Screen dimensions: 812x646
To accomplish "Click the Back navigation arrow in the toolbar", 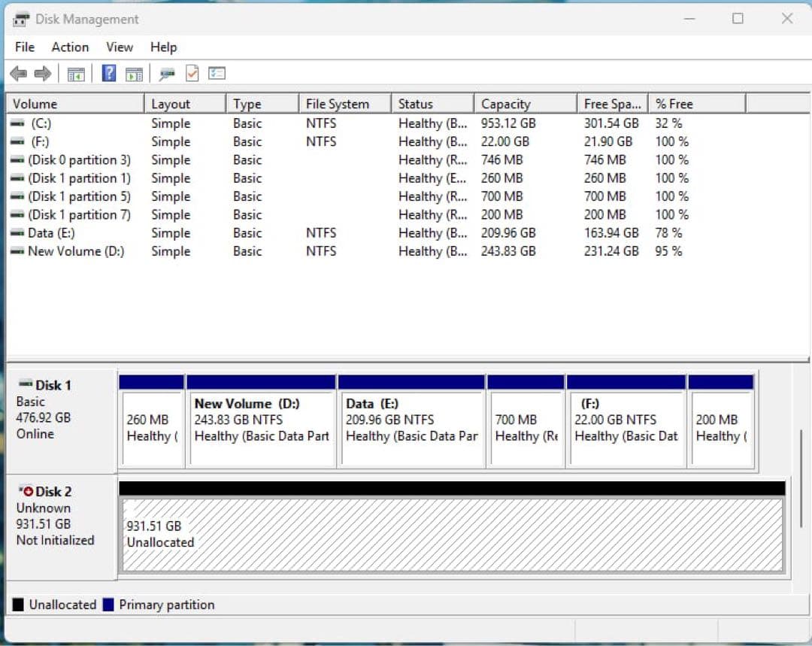I will tap(18, 74).
